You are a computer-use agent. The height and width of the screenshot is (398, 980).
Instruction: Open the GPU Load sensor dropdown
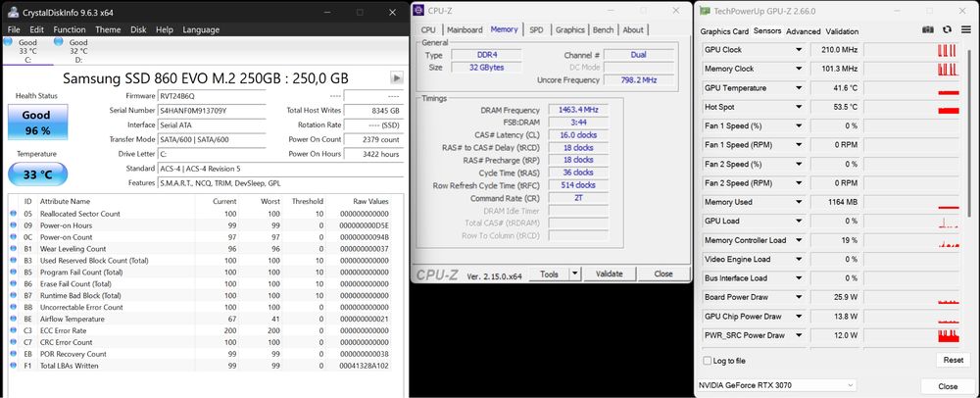[798, 222]
